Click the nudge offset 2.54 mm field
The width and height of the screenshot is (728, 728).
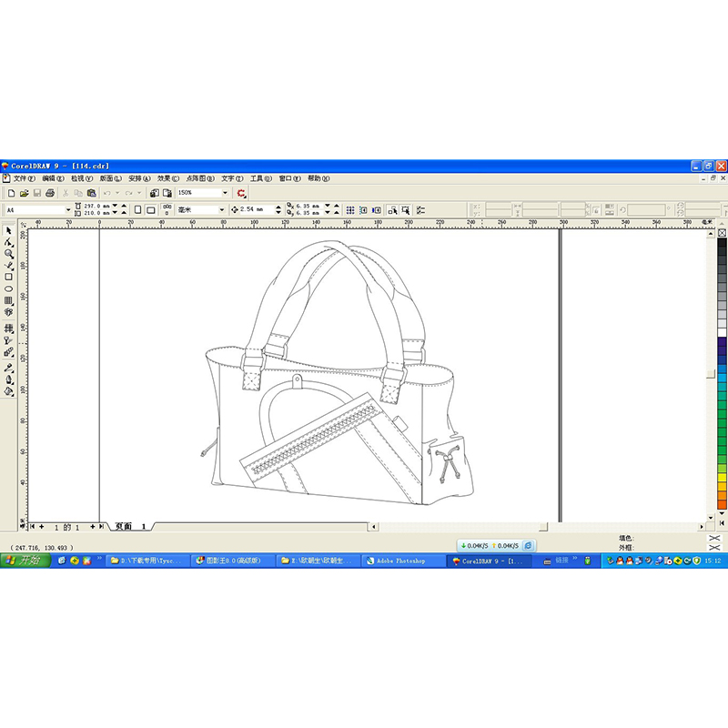click(x=253, y=209)
